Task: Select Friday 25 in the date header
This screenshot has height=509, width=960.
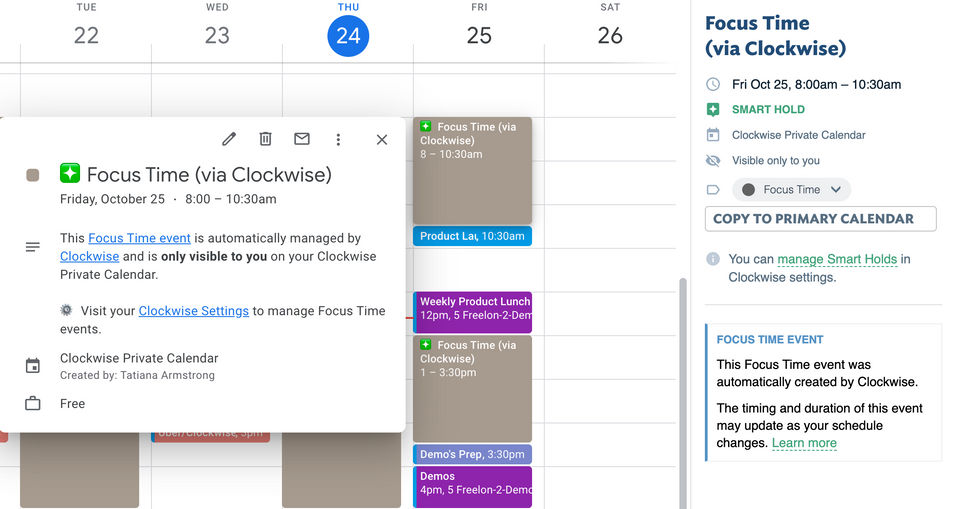Action: (479, 36)
